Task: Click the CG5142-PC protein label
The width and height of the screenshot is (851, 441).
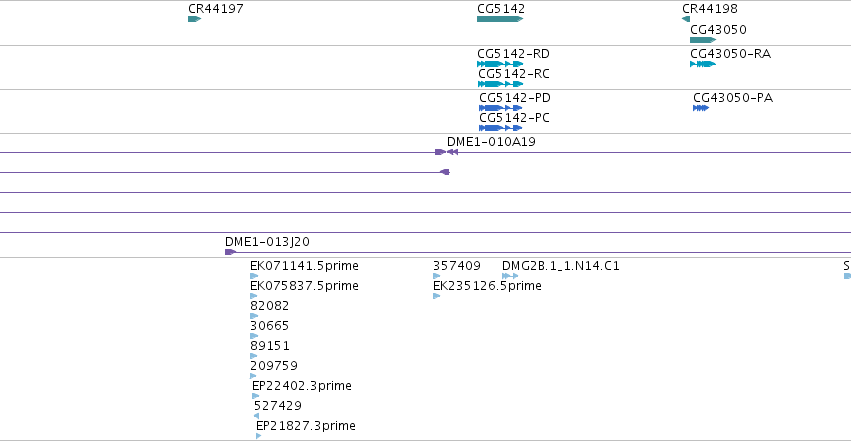Action: (515, 118)
